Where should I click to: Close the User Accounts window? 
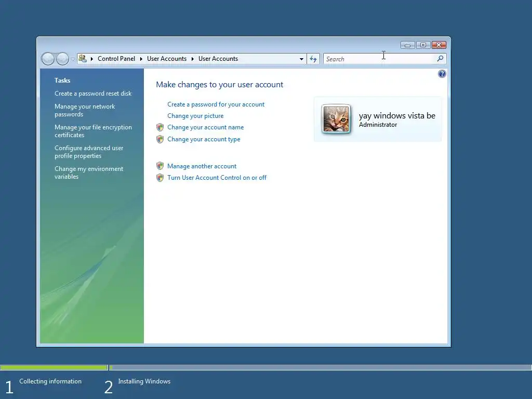[x=438, y=45]
